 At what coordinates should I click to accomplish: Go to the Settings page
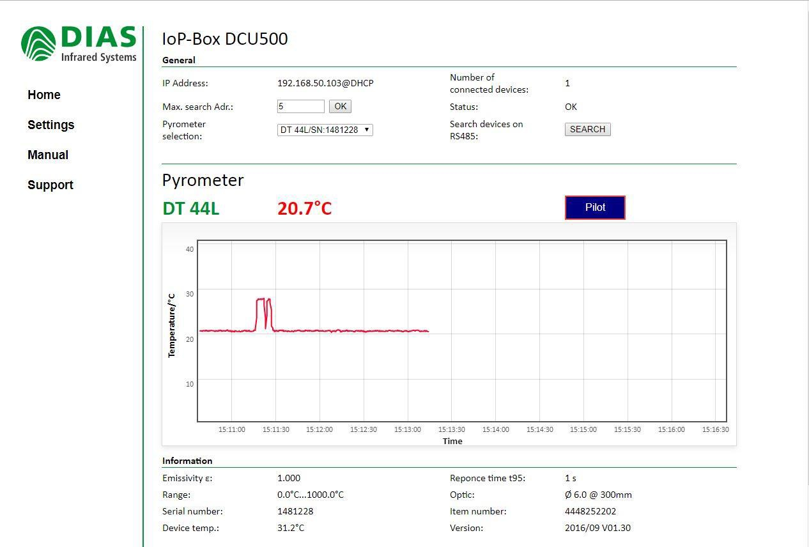click(x=51, y=125)
